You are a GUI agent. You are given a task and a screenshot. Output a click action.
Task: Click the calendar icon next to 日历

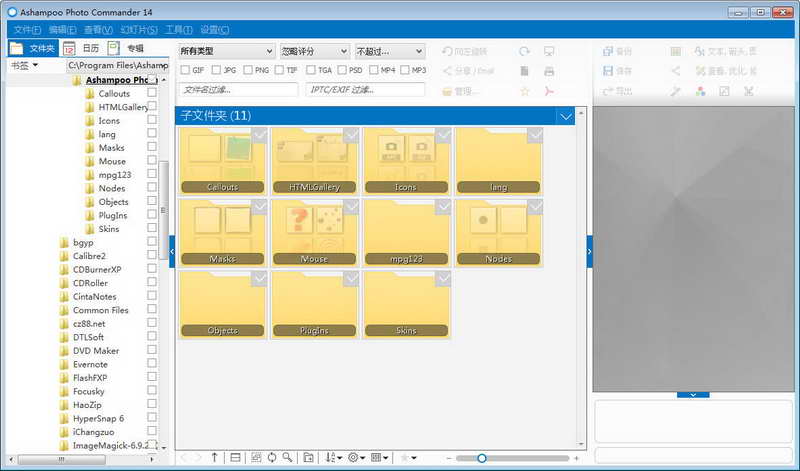pyautogui.click(x=69, y=48)
